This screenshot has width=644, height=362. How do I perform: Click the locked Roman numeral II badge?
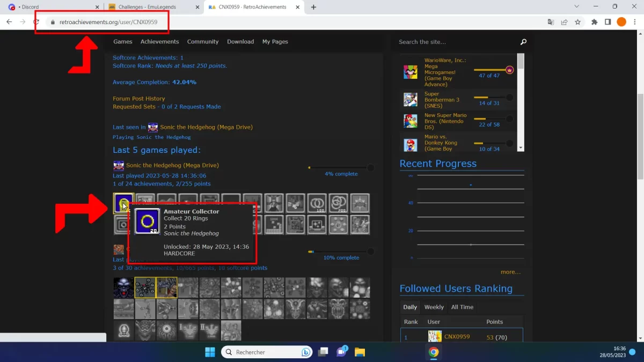point(209,330)
